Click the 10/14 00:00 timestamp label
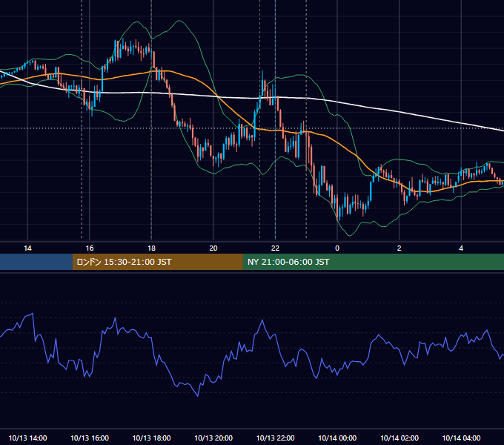Screen dimensions: 504x445 (337, 438)
